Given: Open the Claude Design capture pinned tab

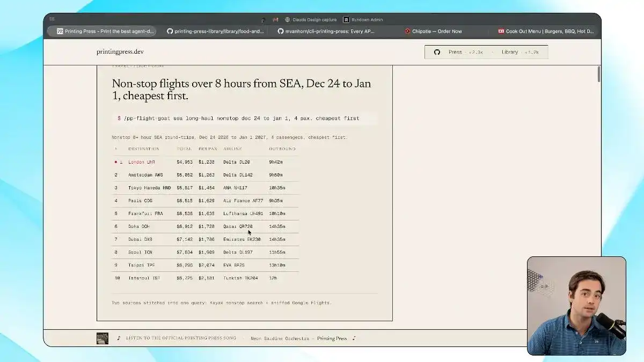Looking at the screenshot, I should [311, 20].
